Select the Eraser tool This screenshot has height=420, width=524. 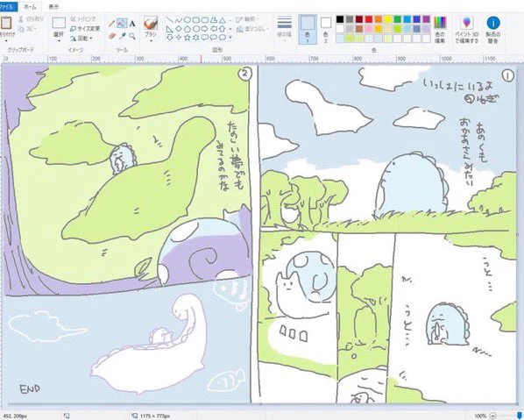[112, 36]
